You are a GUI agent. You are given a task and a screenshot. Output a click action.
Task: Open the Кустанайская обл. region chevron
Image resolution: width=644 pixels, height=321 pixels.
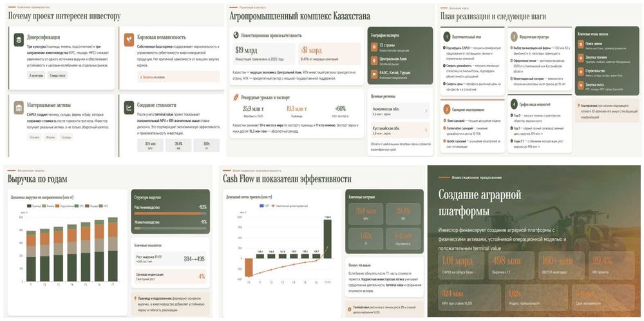[x=425, y=130]
